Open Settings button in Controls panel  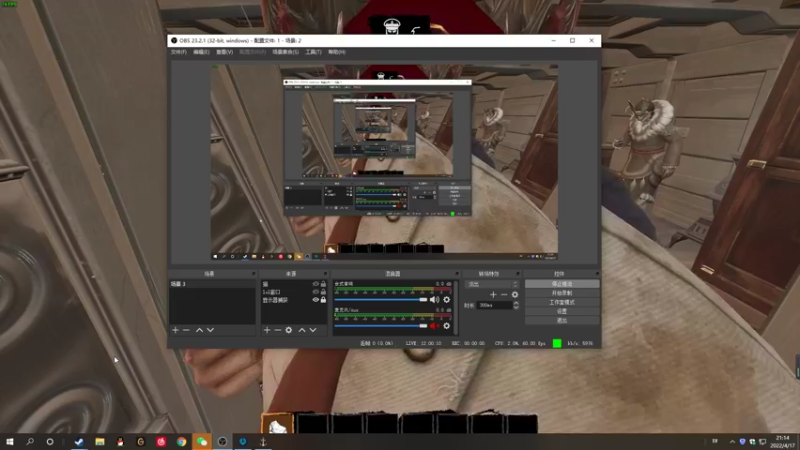tap(562, 311)
